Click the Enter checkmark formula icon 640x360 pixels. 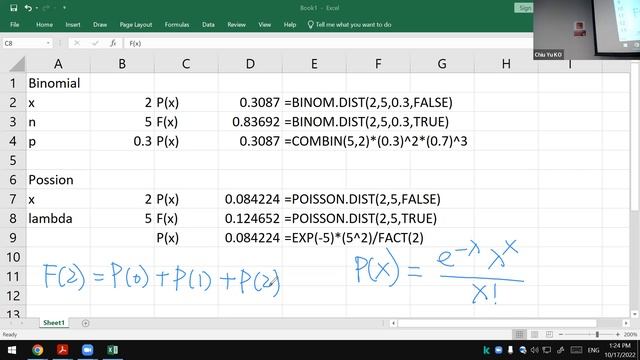[95, 43]
